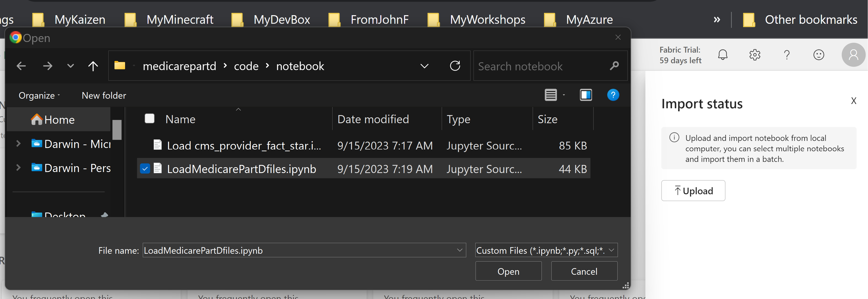Toggle the preview pane icon
868x299 pixels.
586,95
